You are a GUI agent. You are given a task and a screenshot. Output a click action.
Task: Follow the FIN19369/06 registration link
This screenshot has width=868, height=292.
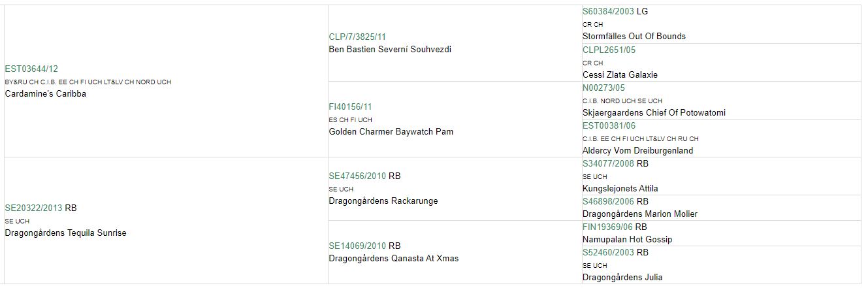click(607, 227)
